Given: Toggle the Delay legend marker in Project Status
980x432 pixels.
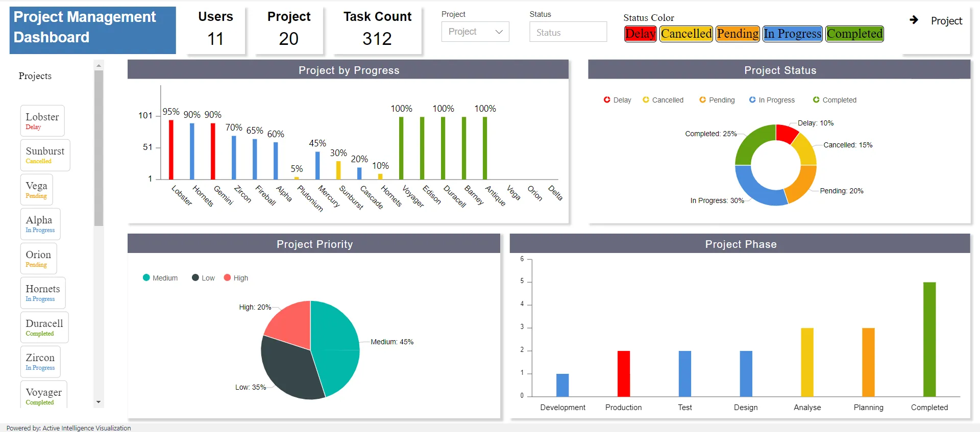Looking at the screenshot, I should click(607, 100).
